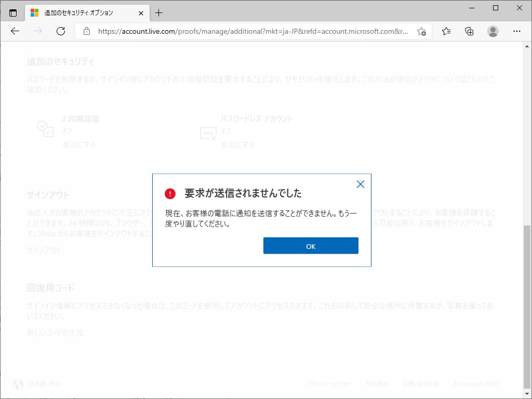Click OK on the 要求が送信されませんでした dialog

(x=311, y=245)
